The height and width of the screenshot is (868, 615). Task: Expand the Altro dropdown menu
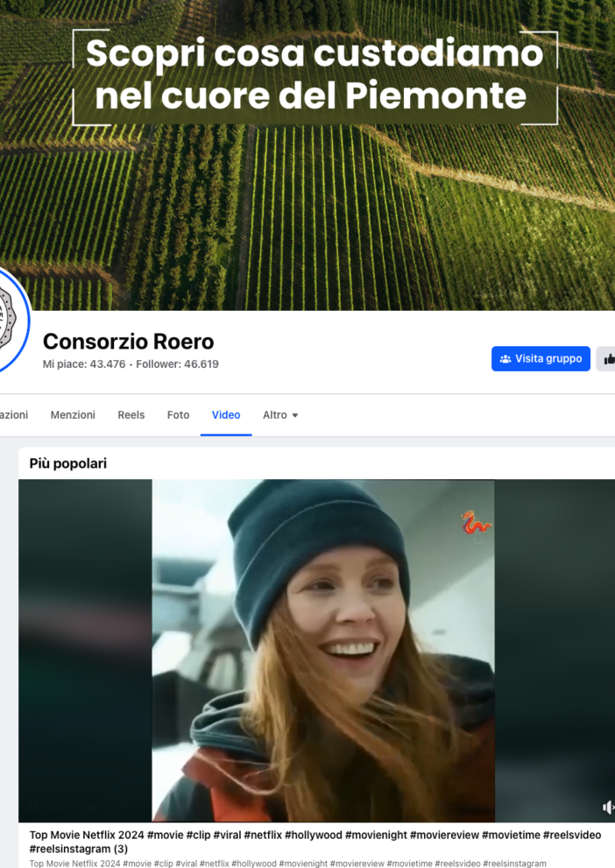click(x=280, y=415)
